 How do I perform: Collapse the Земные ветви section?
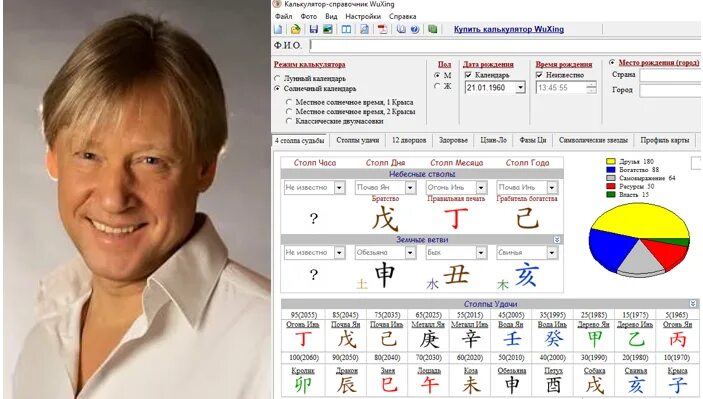557,240
